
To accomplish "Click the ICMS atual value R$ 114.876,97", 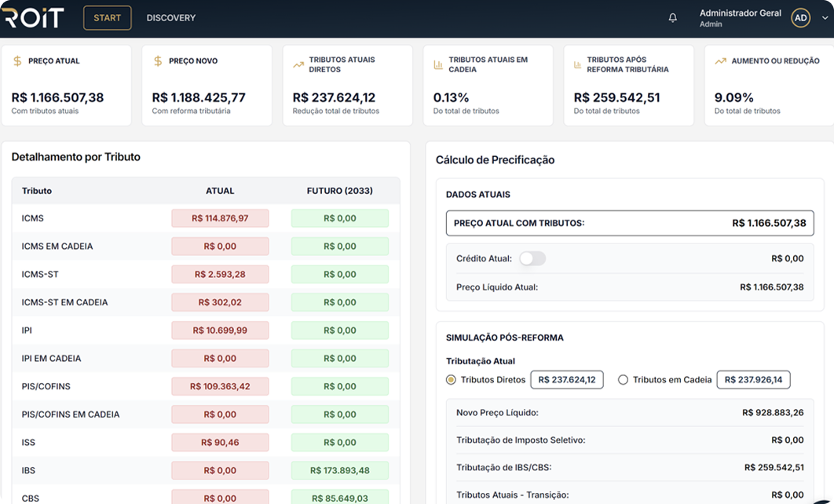I will pos(220,218).
